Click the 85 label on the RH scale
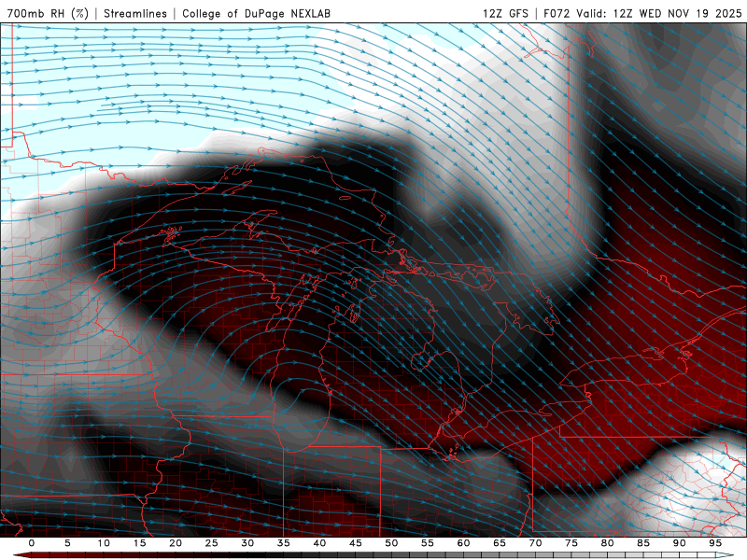747x560 pixels. 642,543
